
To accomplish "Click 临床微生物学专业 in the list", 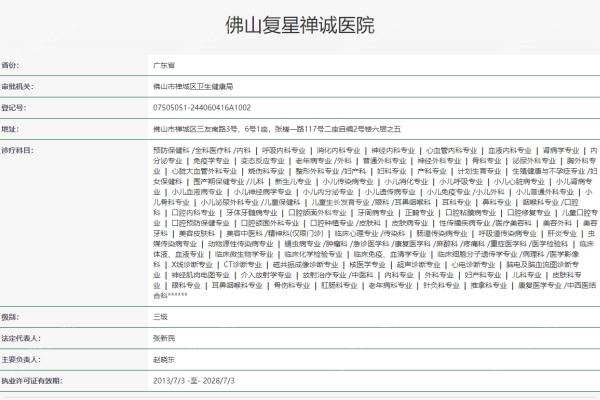I will click(244, 254).
